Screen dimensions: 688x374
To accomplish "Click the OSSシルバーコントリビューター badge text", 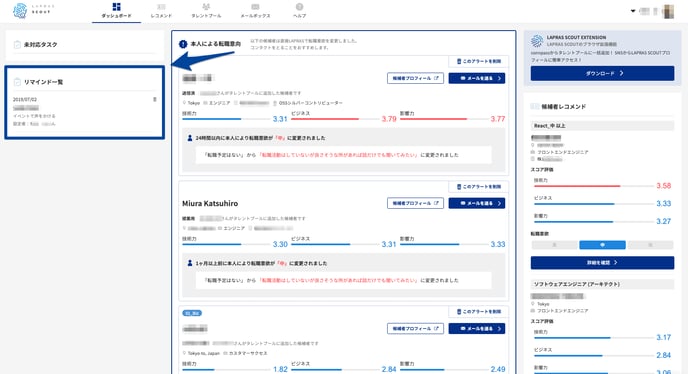I will (x=311, y=103).
